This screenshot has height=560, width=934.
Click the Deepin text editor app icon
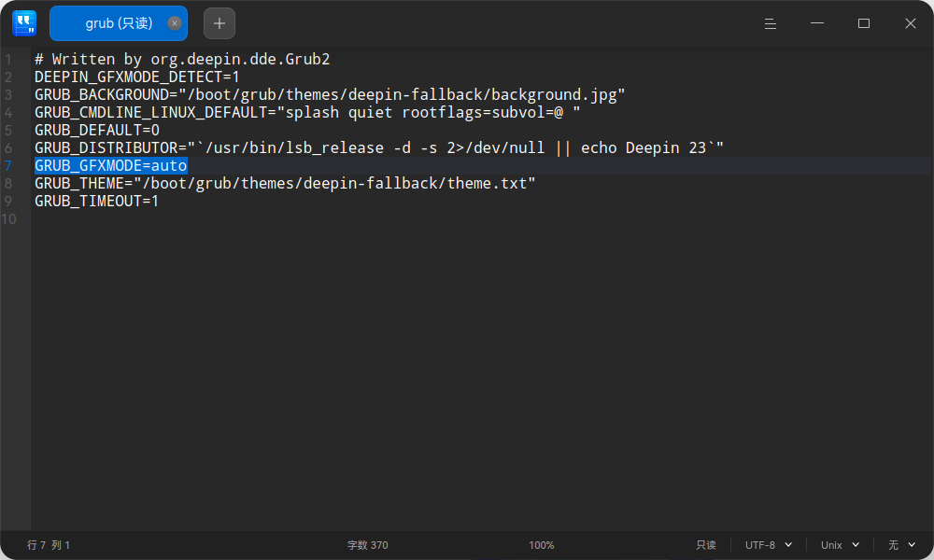tap(24, 23)
